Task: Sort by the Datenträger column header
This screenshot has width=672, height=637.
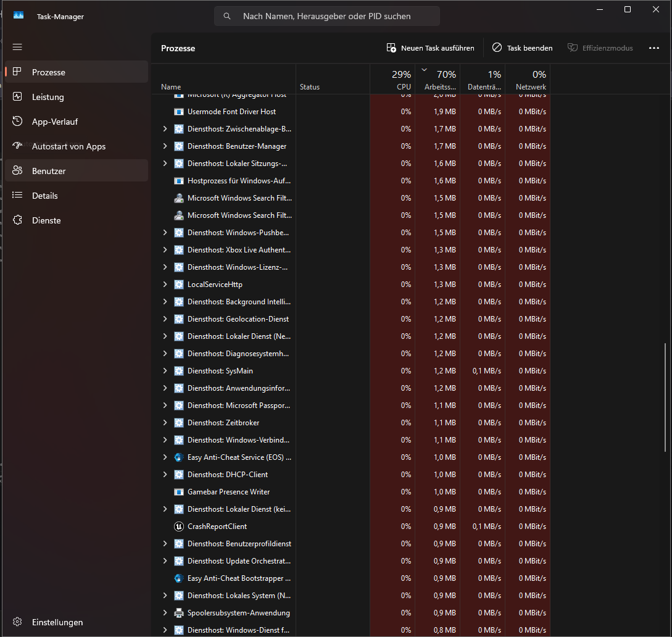Action: [483, 79]
